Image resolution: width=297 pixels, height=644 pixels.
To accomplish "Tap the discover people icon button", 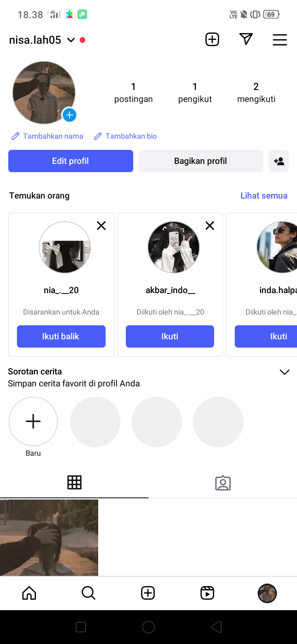I will point(279,161).
